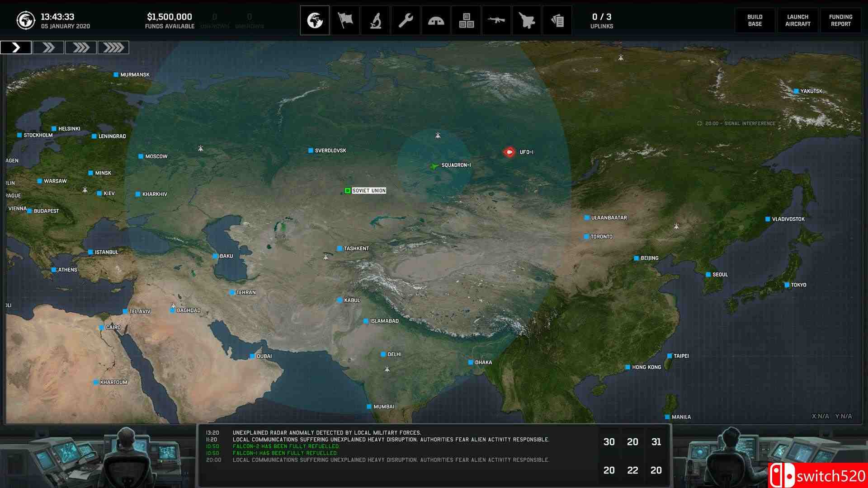Select normal speed single-chevron time control
Image resolution: width=868 pixels, height=488 pixels.
pos(16,47)
